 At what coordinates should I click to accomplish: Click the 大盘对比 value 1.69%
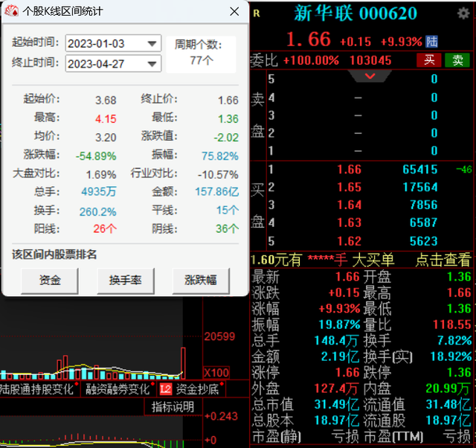tap(101, 175)
